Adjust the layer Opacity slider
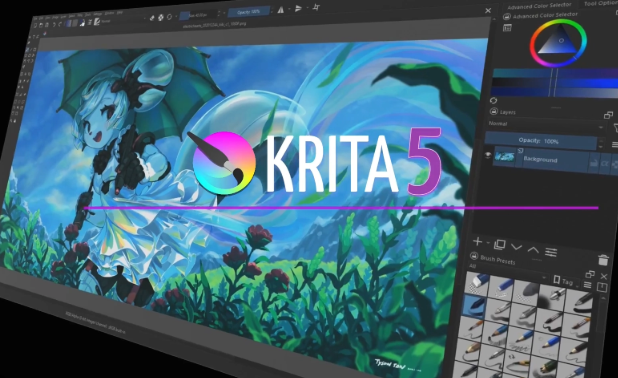The height and width of the screenshot is (378, 618). (x=541, y=141)
